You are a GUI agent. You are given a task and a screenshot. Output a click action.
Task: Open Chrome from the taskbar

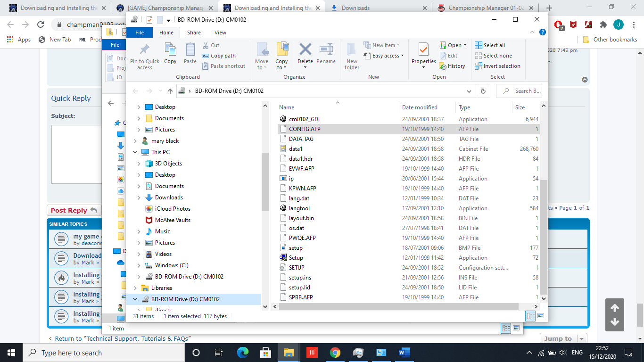coord(335,353)
